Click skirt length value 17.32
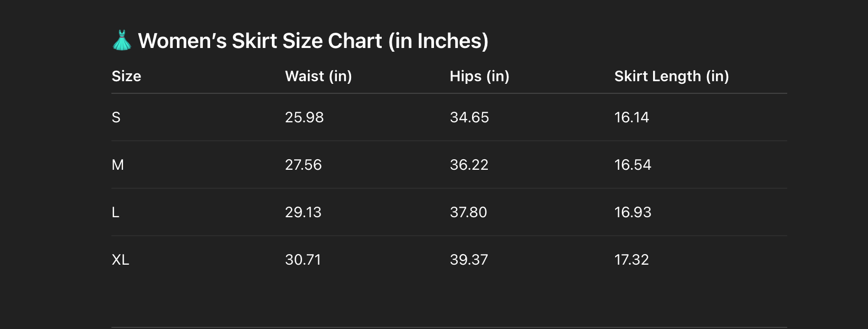This screenshot has width=868, height=329. pyautogui.click(x=631, y=260)
